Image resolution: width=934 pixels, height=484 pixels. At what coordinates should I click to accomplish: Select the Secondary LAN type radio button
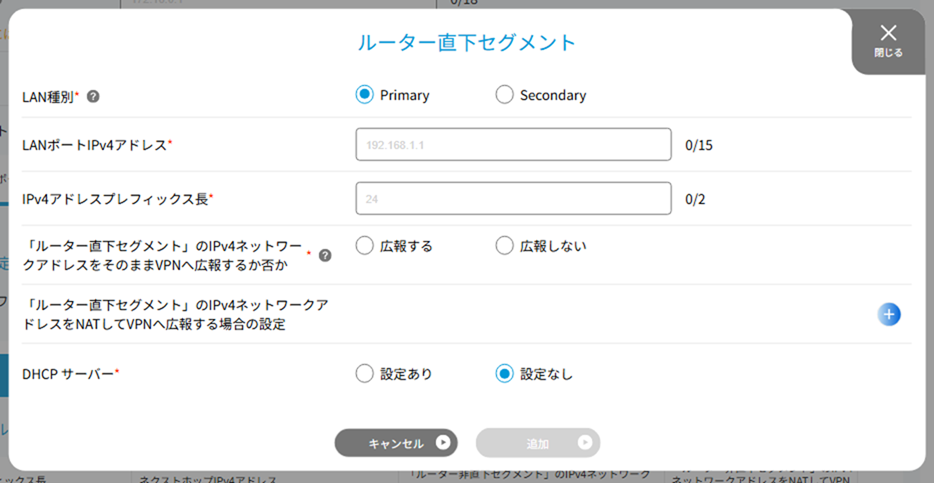tap(505, 95)
